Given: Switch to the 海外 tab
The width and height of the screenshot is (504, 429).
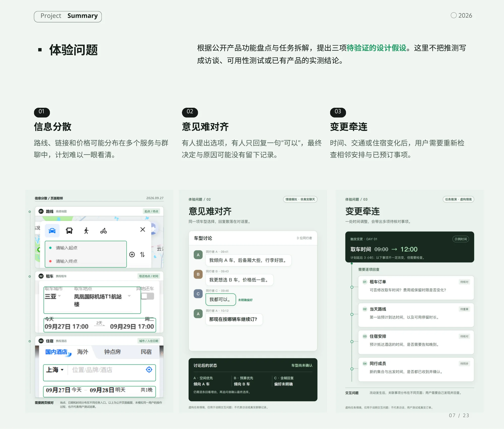Looking at the screenshot, I should click(83, 352).
